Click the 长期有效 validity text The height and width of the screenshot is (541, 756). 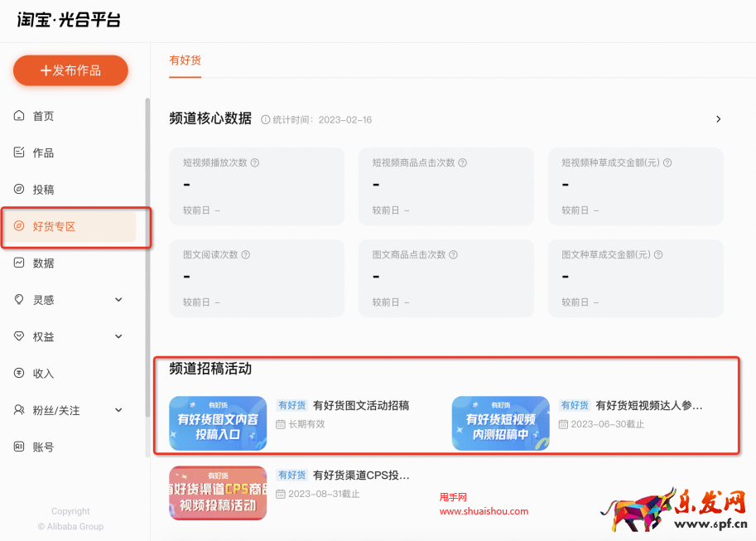306,424
